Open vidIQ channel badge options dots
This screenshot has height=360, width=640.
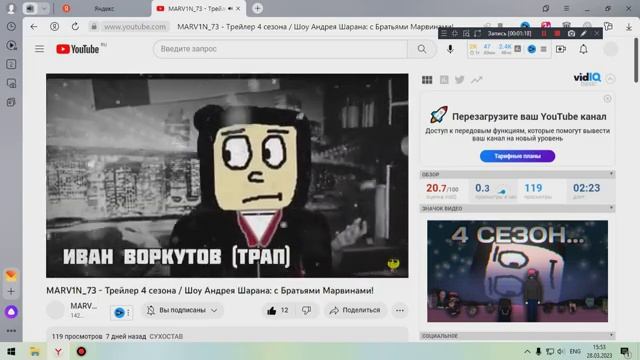(128, 313)
